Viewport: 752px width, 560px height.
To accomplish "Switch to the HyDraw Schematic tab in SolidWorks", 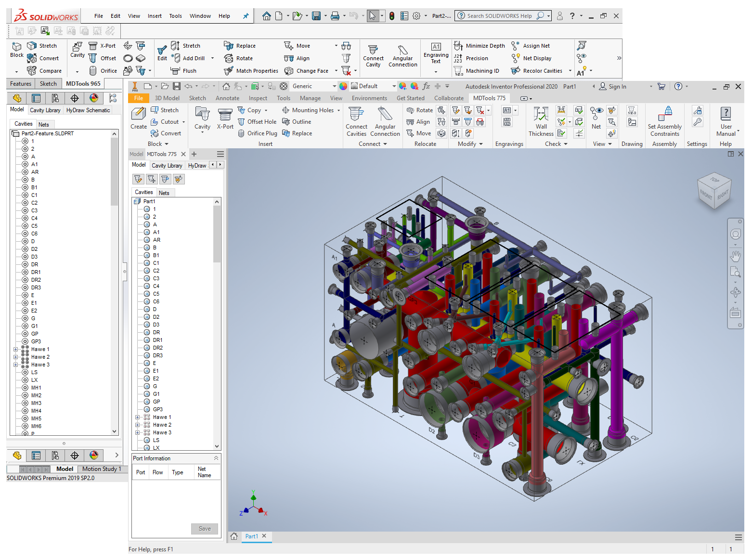I will (x=88, y=110).
